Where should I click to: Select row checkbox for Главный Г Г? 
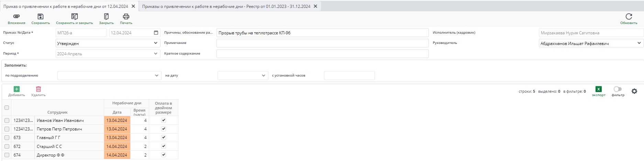[x=7, y=138]
